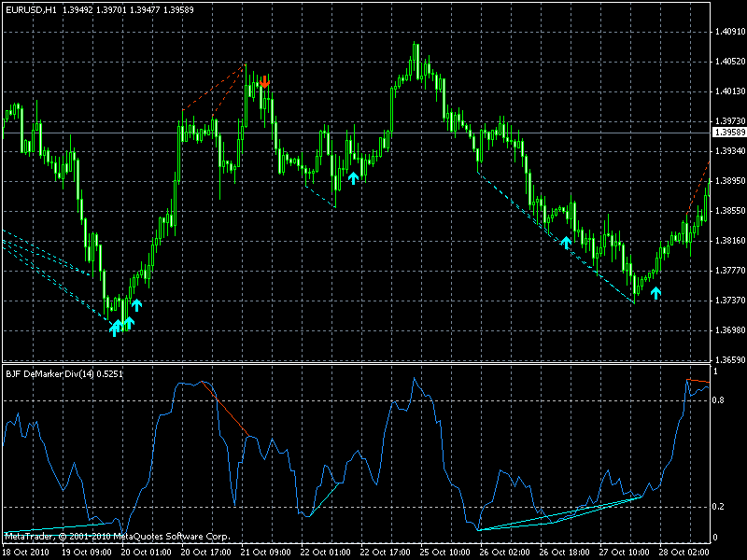Click the 1.39730 price scale label
The height and width of the screenshot is (560, 747).
point(730,121)
